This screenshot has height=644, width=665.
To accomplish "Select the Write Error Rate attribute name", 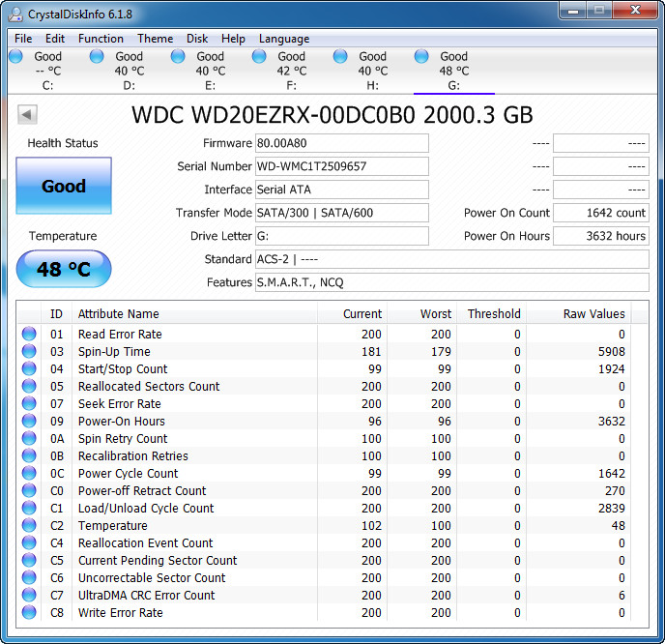I will tap(121, 613).
